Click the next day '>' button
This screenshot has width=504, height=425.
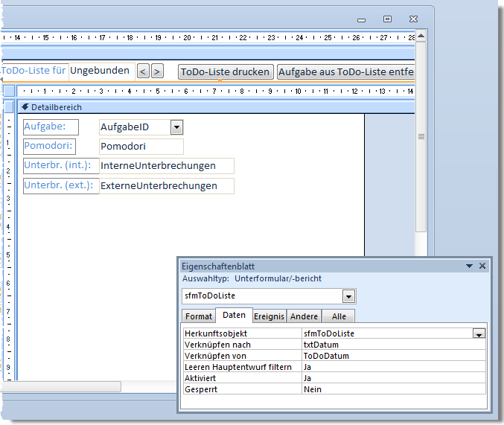[156, 71]
